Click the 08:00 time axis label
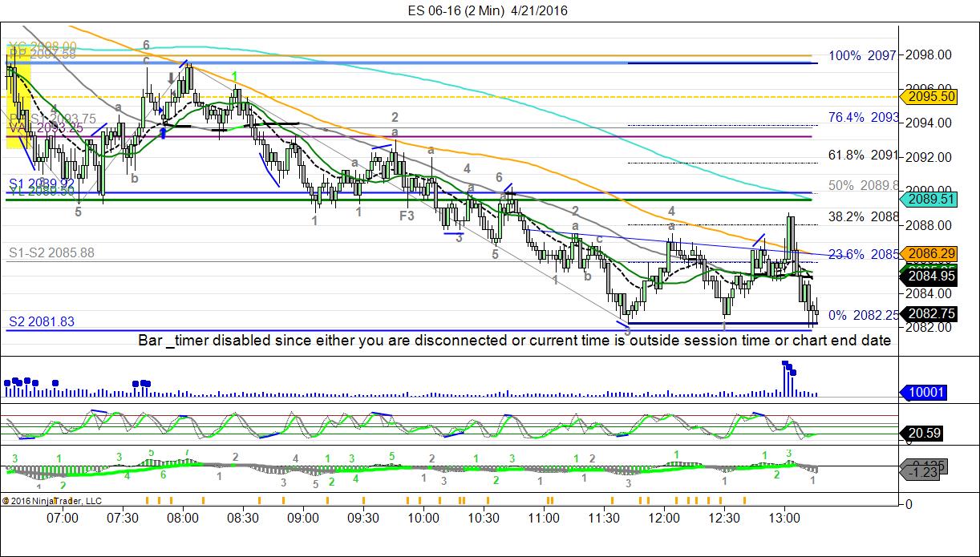Screen dimensions: 980x557 (x=183, y=518)
